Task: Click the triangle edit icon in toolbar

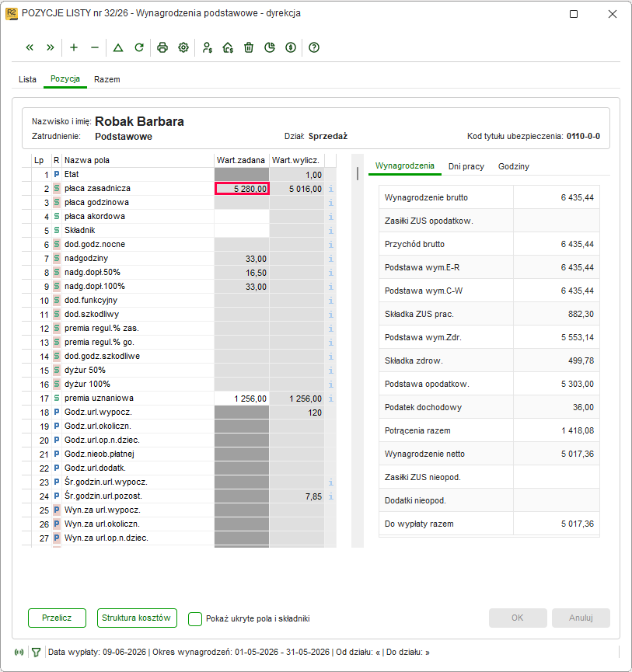Action: pos(118,47)
